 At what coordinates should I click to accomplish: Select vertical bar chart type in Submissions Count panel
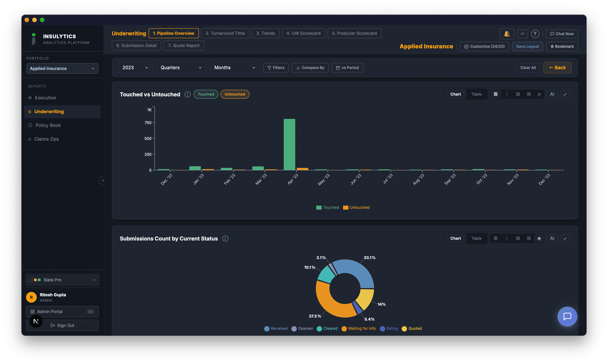[496, 238]
